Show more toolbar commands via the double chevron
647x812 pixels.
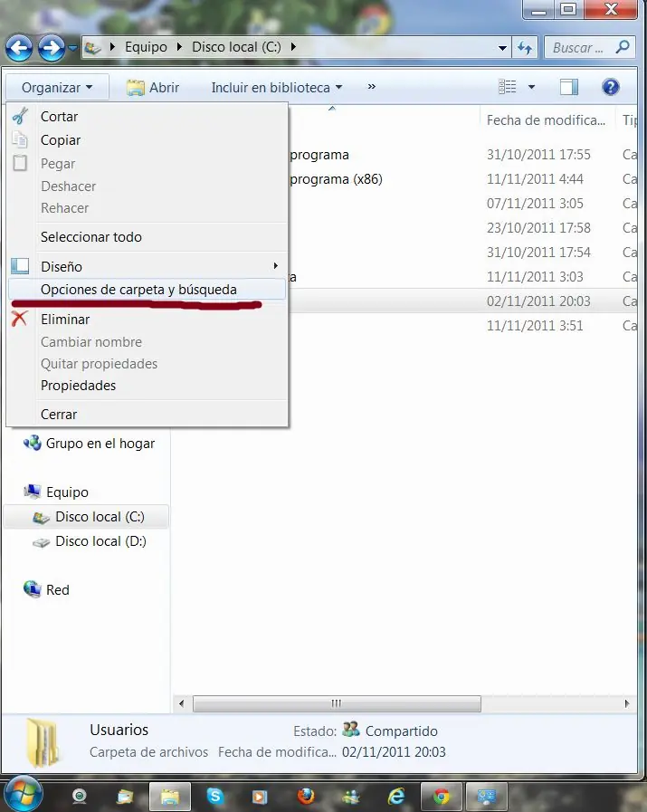coord(372,87)
